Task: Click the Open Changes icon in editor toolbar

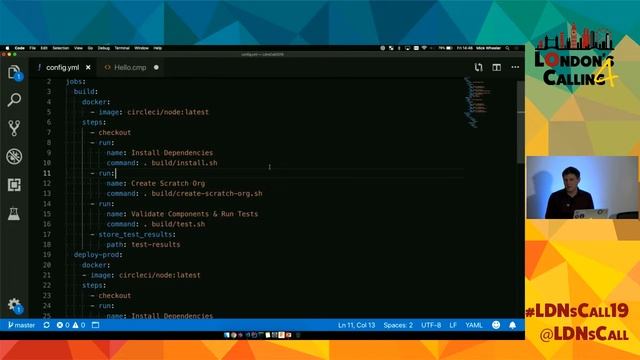Action: [478, 67]
